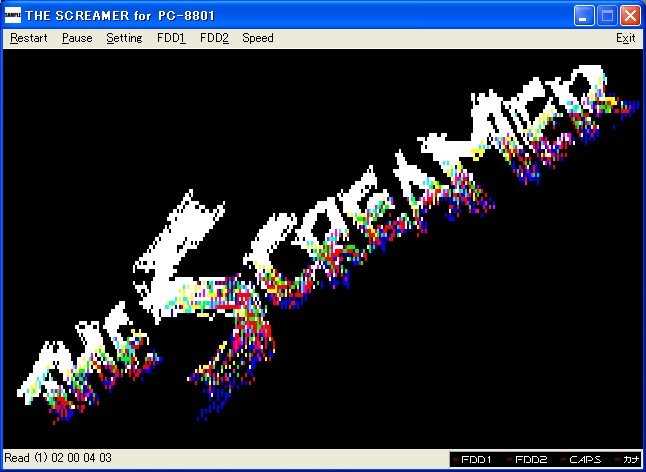646x472 pixels.
Task: Expand the FDD1 menu
Action: click(x=171, y=38)
